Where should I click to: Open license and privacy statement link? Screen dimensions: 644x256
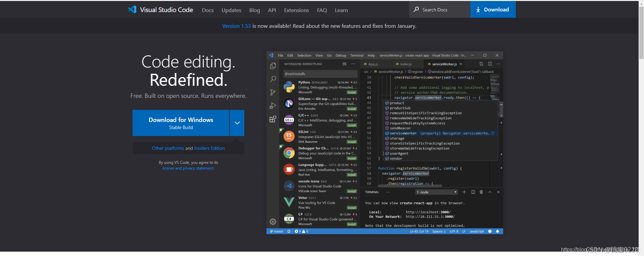point(188,168)
